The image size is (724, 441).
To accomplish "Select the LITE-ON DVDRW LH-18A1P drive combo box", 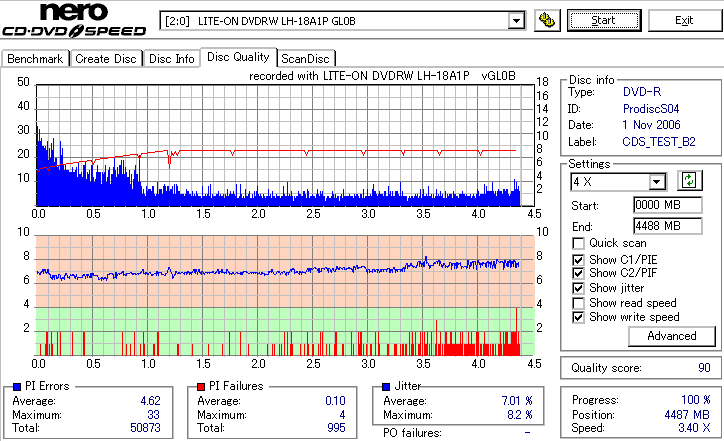I will [x=343, y=21].
